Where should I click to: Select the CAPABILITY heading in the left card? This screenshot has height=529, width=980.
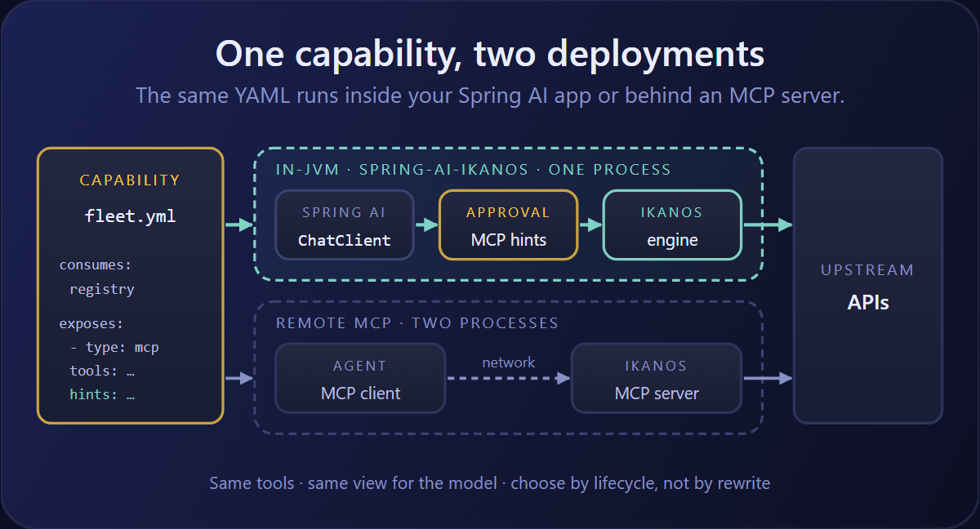pyautogui.click(x=130, y=180)
